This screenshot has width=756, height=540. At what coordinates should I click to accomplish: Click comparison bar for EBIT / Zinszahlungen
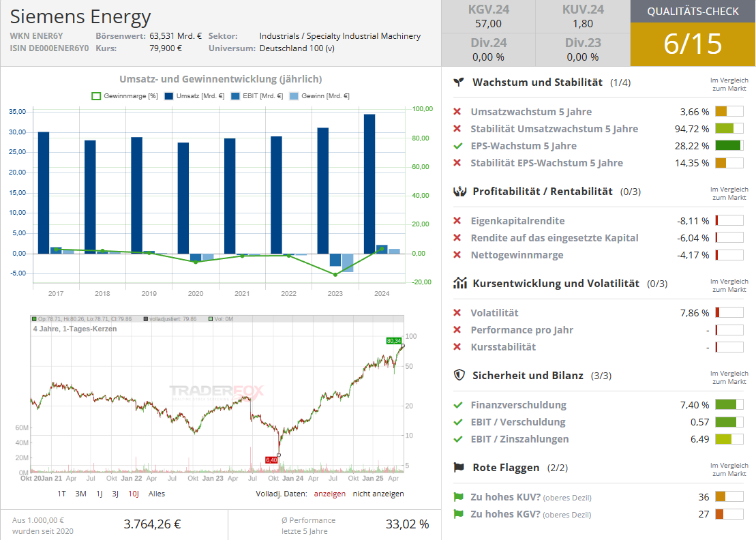[729, 439]
